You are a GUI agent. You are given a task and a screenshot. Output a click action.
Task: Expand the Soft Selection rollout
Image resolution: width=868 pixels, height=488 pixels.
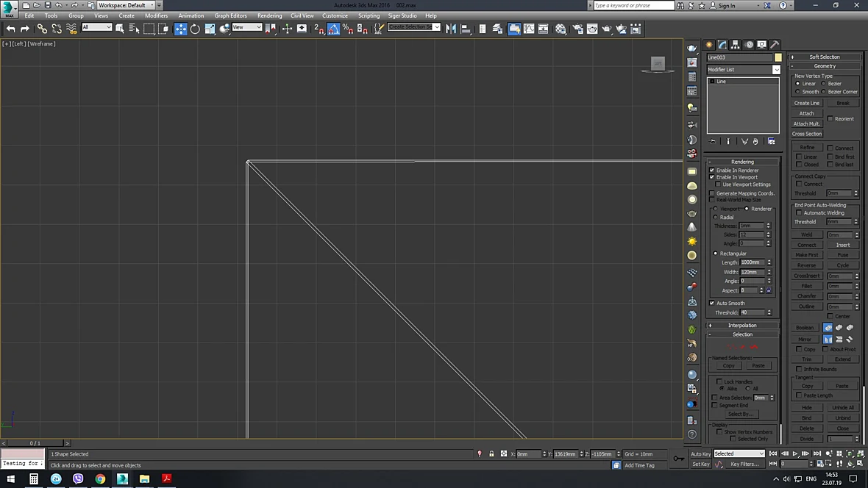tap(825, 57)
